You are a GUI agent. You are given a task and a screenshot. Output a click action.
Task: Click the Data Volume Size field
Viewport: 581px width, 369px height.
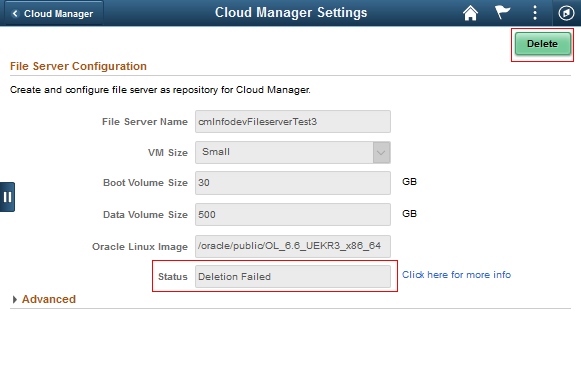click(x=293, y=215)
